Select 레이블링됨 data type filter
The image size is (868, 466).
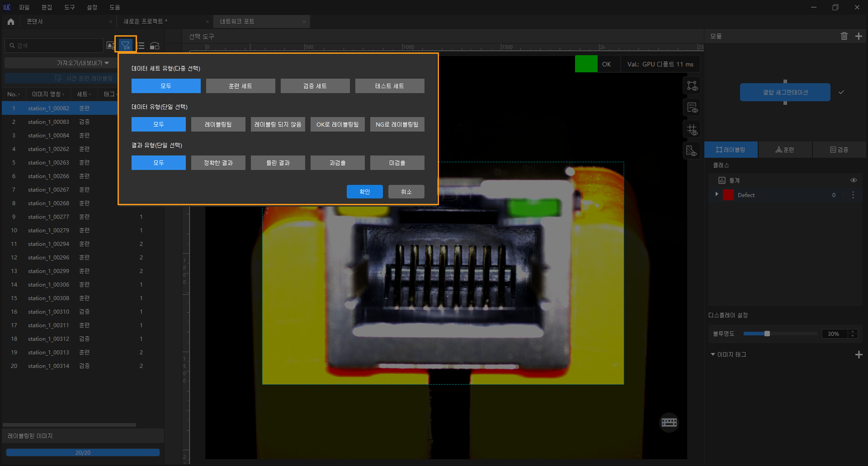pos(218,124)
